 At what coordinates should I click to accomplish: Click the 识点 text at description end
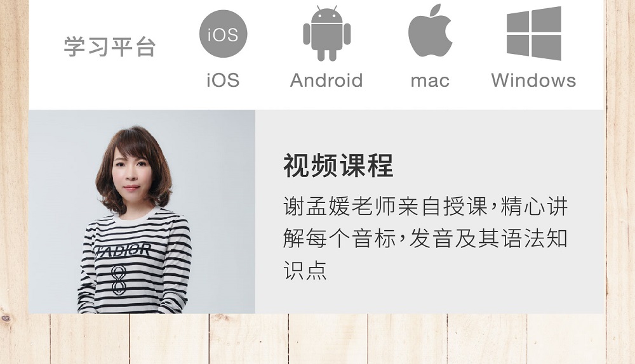coord(305,270)
